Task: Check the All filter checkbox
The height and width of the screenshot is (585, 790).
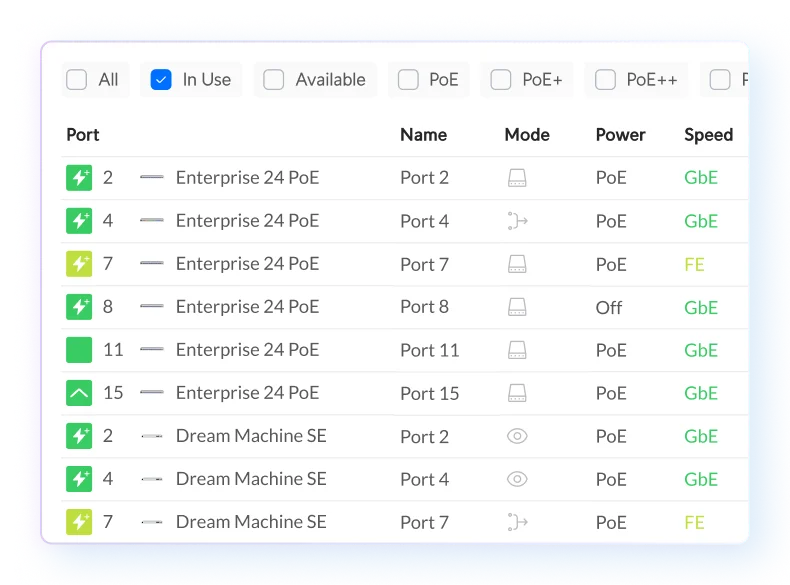Action: (77, 80)
